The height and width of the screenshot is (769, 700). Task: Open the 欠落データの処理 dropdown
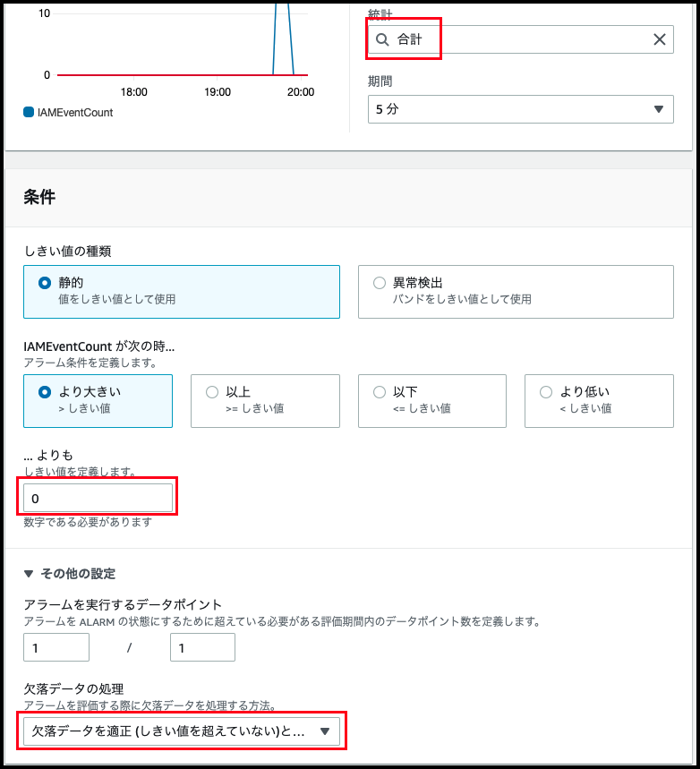click(182, 731)
